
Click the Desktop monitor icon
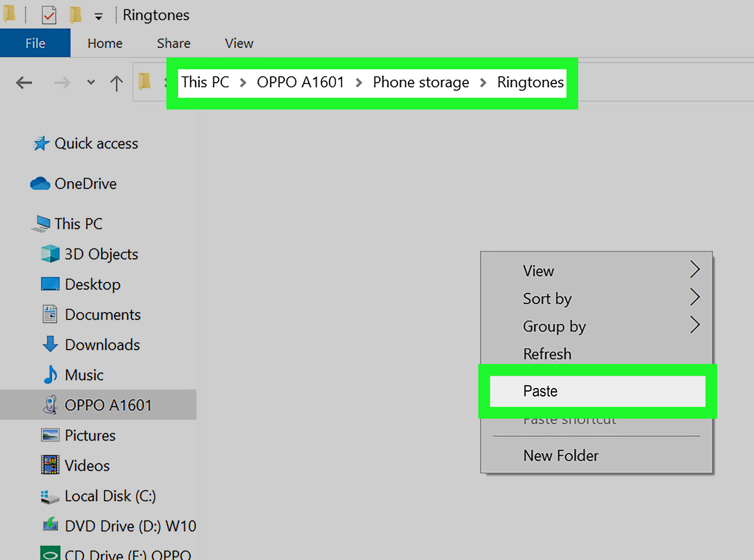[50, 284]
